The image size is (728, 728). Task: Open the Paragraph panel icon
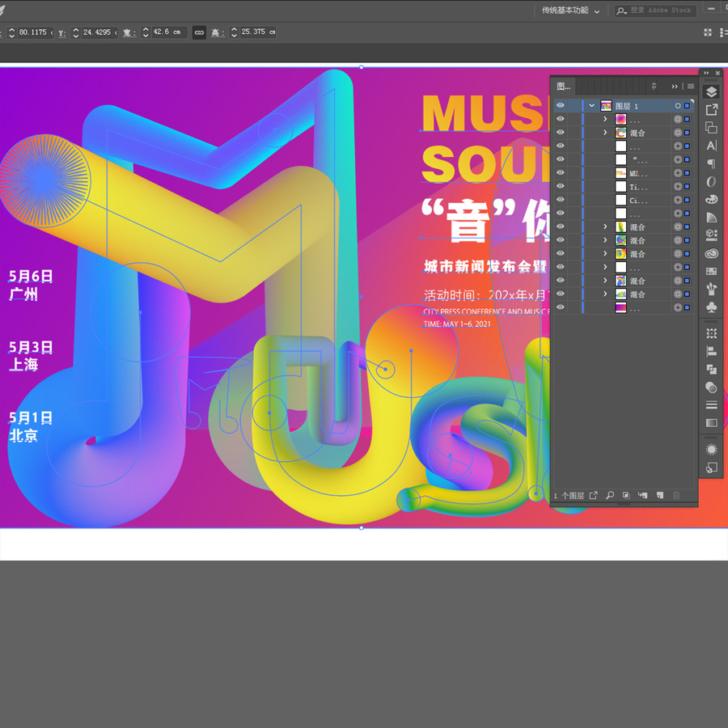pos(711,163)
